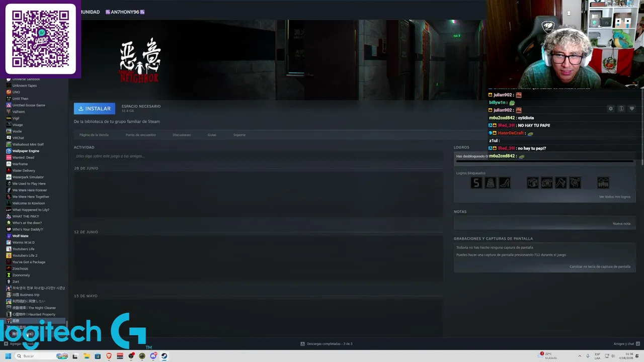Open Discord from the taskbar

click(x=153, y=356)
